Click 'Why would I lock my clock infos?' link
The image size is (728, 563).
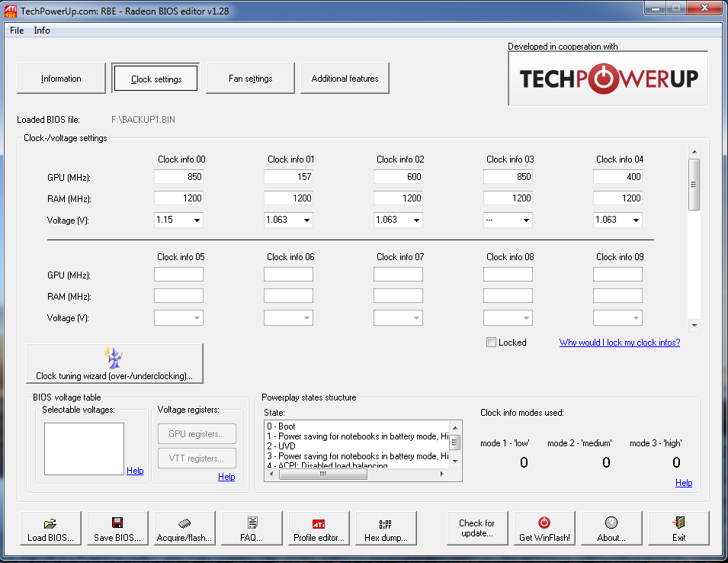click(x=619, y=343)
